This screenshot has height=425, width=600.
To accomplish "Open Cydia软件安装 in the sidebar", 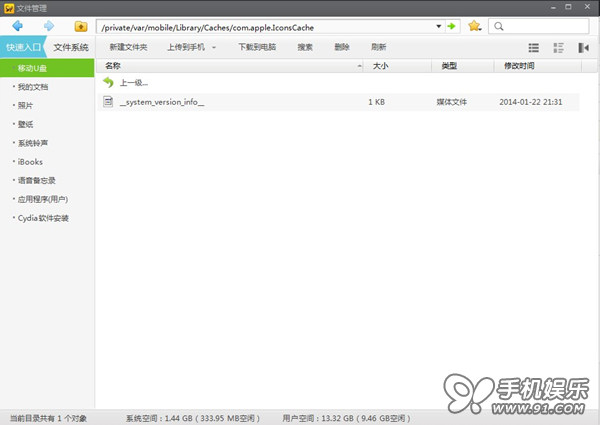I will coord(43,218).
